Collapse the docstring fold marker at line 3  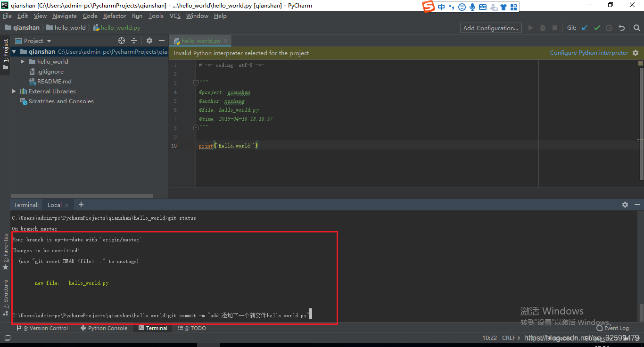point(196,83)
